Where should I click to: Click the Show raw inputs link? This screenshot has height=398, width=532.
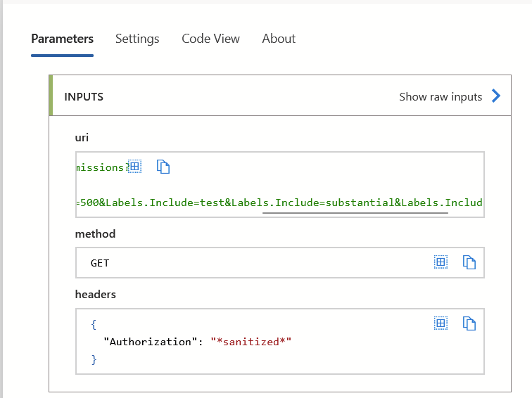[441, 97]
